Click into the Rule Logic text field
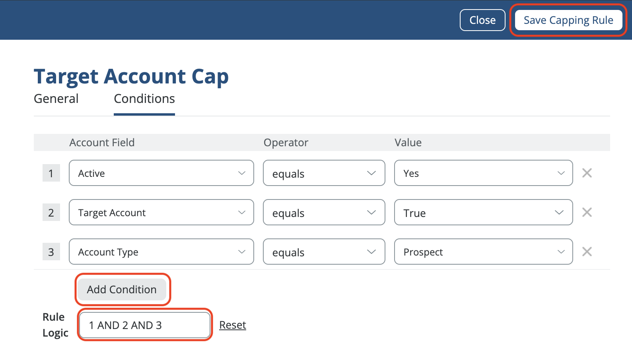 coord(144,325)
